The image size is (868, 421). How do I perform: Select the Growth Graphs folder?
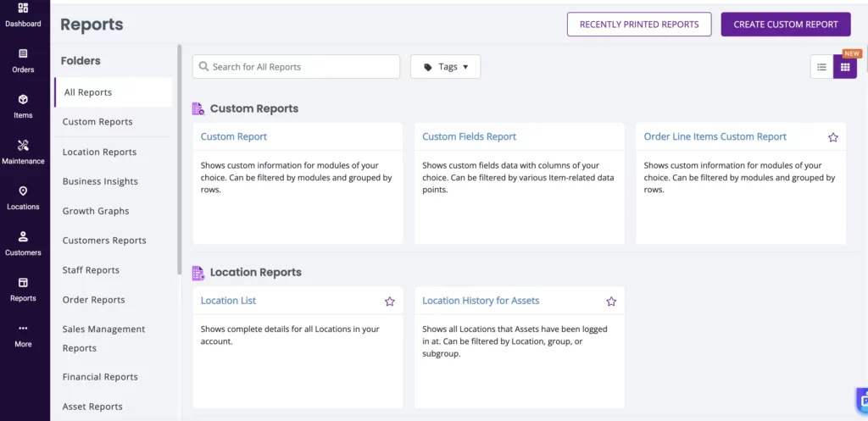96,211
